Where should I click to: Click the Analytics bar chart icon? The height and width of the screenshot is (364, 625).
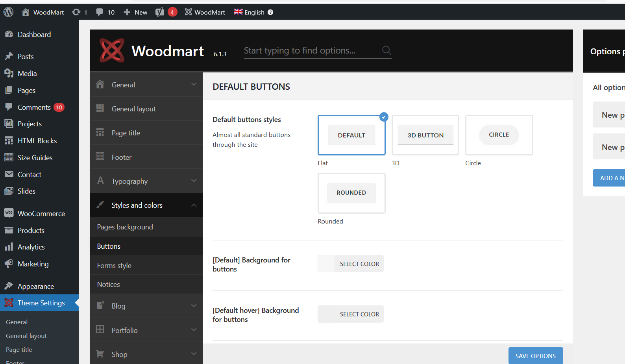tap(9, 247)
